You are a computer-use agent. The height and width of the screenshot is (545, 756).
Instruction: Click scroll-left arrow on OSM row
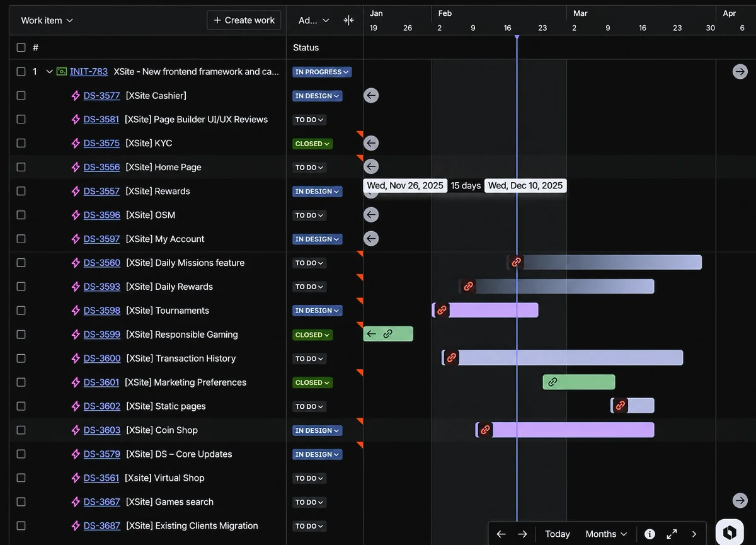click(x=371, y=215)
